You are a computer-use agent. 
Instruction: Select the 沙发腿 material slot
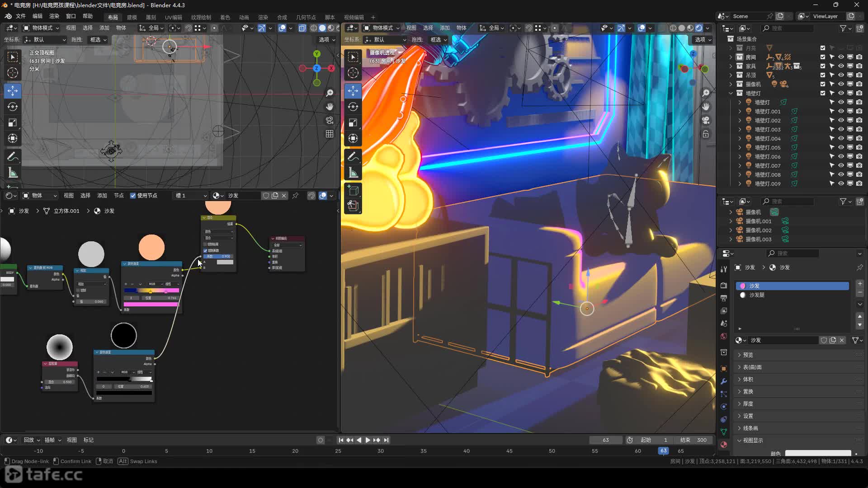click(x=757, y=295)
